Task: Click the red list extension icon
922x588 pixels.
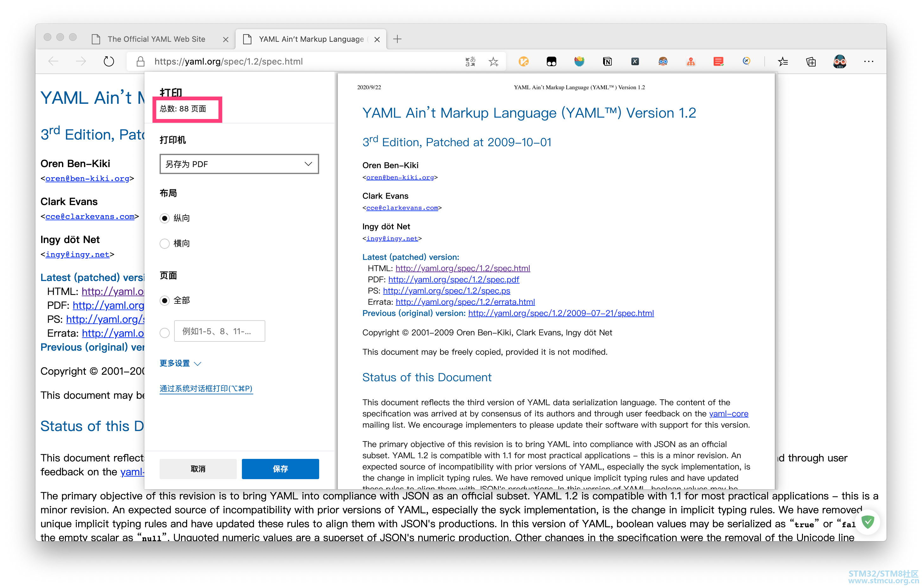Action: pos(719,61)
